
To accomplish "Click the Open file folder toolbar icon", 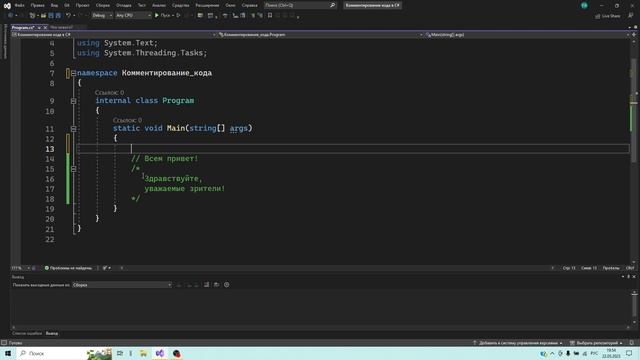I will pos(43,16).
